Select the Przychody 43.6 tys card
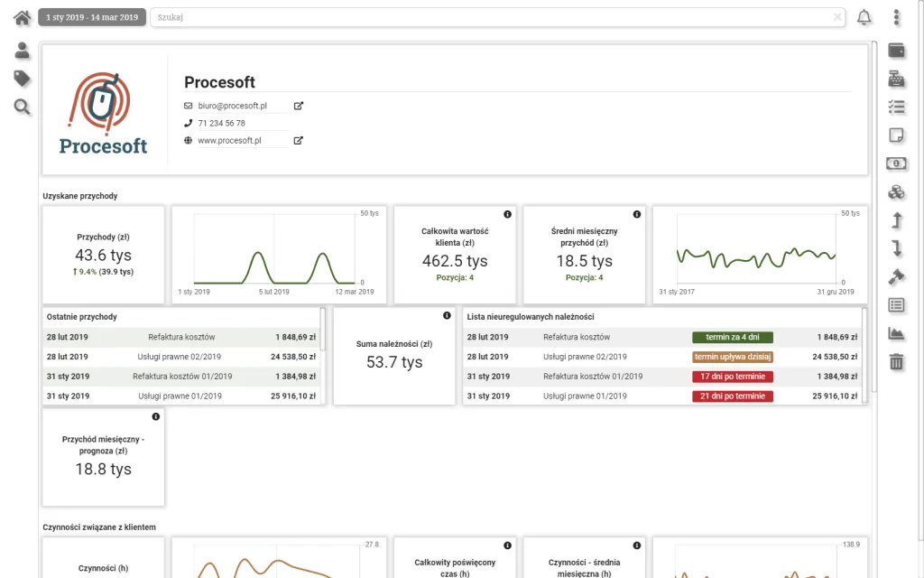The image size is (924, 578). tap(103, 255)
